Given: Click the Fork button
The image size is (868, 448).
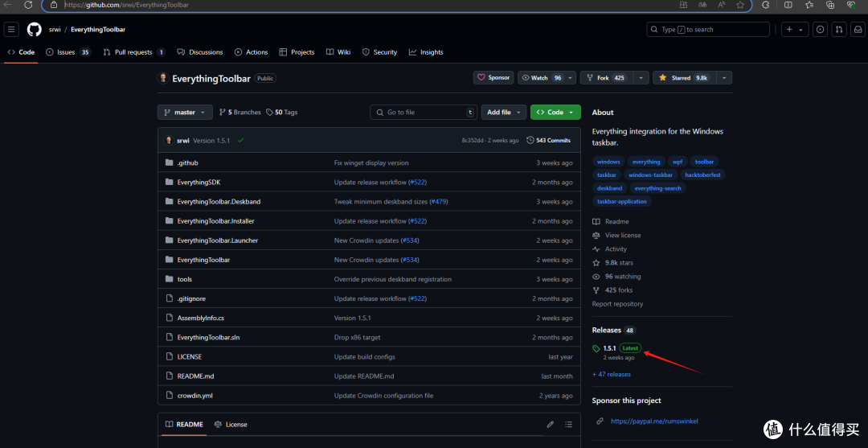Looking at the screenshot, I should pyautogui.click(x=606, y=78).
